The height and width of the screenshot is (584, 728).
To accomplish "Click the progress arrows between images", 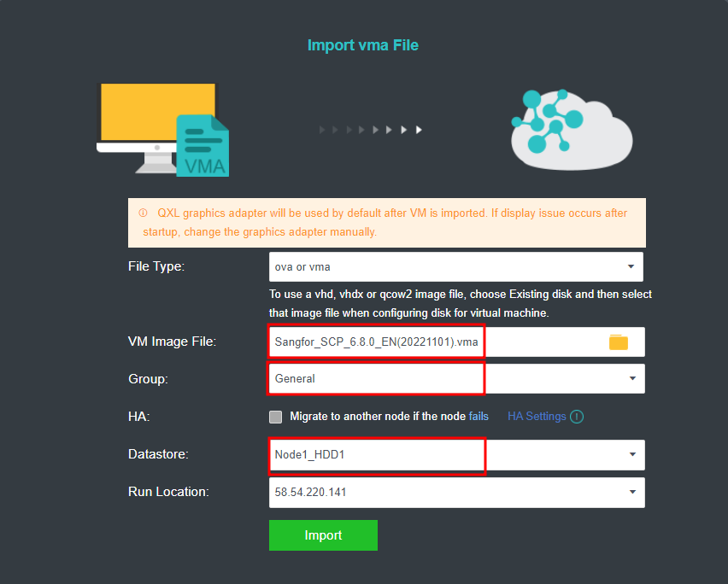I will 371,130.
